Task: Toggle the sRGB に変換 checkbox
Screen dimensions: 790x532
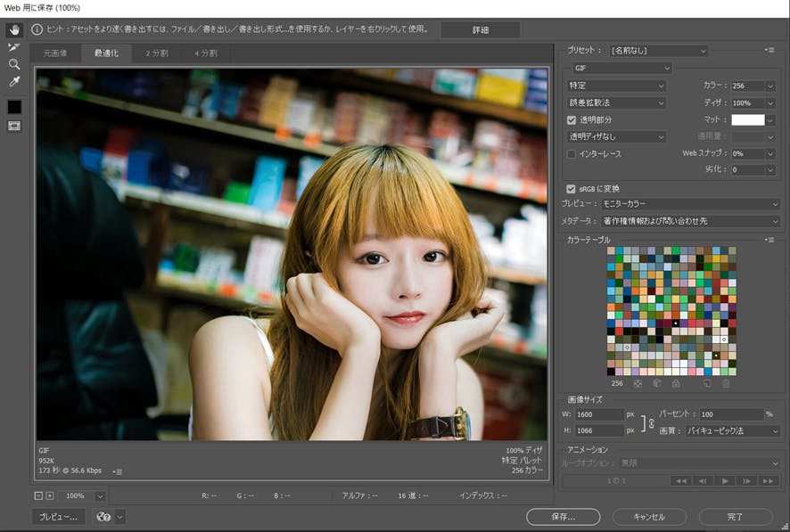Action: coord(572,189)
